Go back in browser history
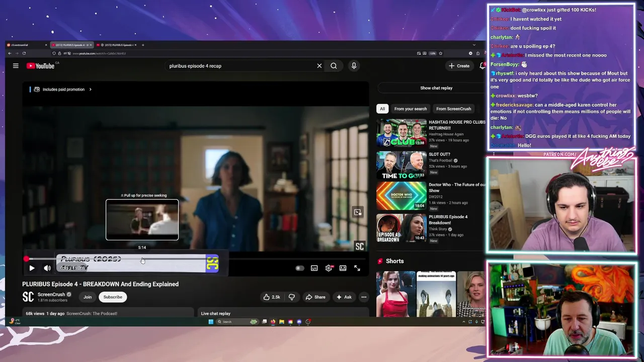The height and width of the screenshot is (362, 644). [10, 53]
